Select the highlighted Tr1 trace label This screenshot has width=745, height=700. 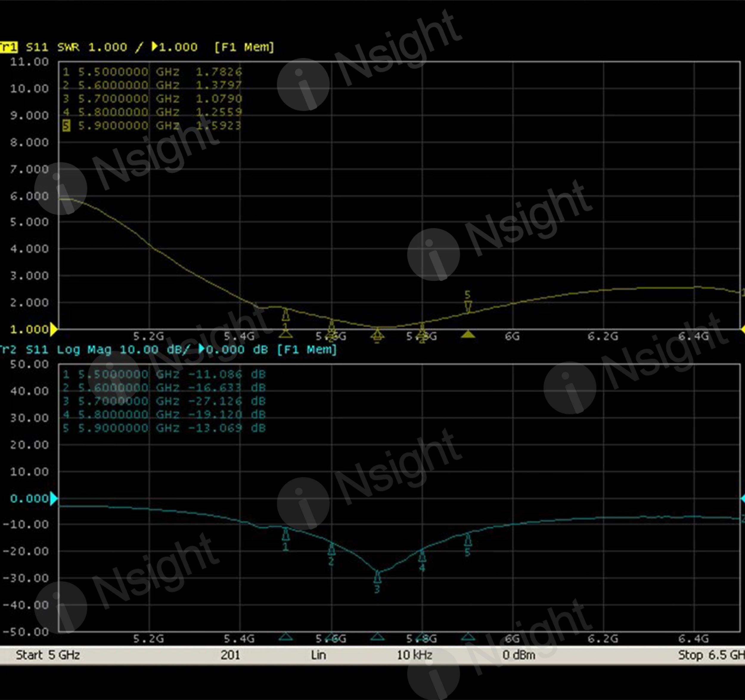8,47
